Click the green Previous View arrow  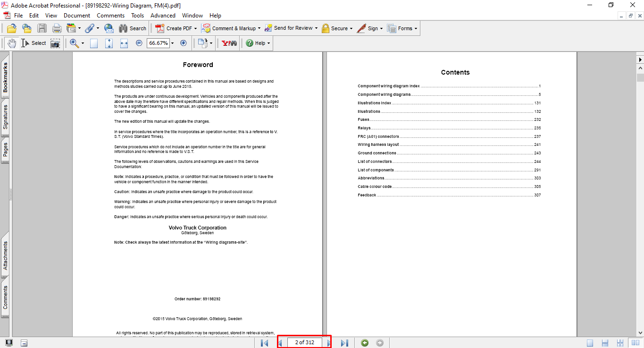pos(365,343)
